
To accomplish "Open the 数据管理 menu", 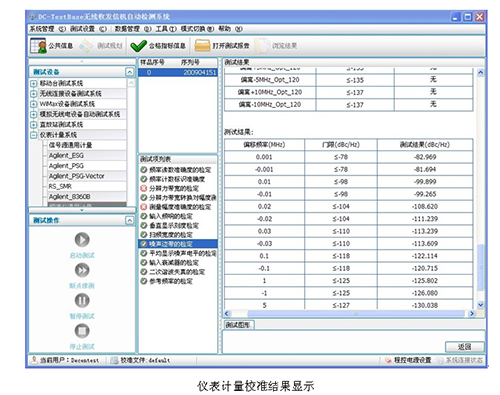I will pos(133,29).
